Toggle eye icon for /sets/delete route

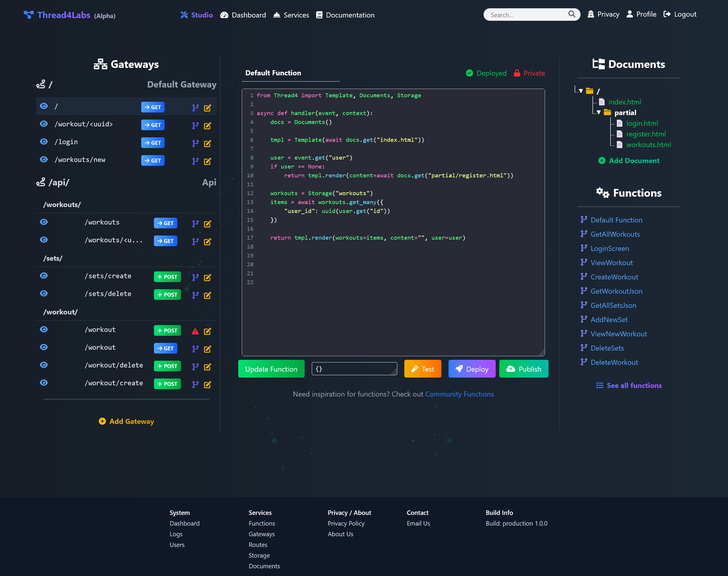44,294
